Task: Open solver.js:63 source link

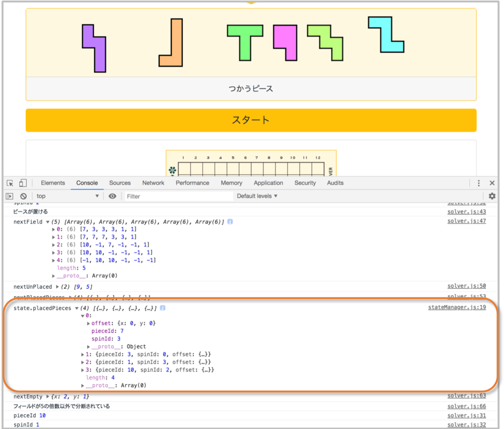Action: click(466, 396)
